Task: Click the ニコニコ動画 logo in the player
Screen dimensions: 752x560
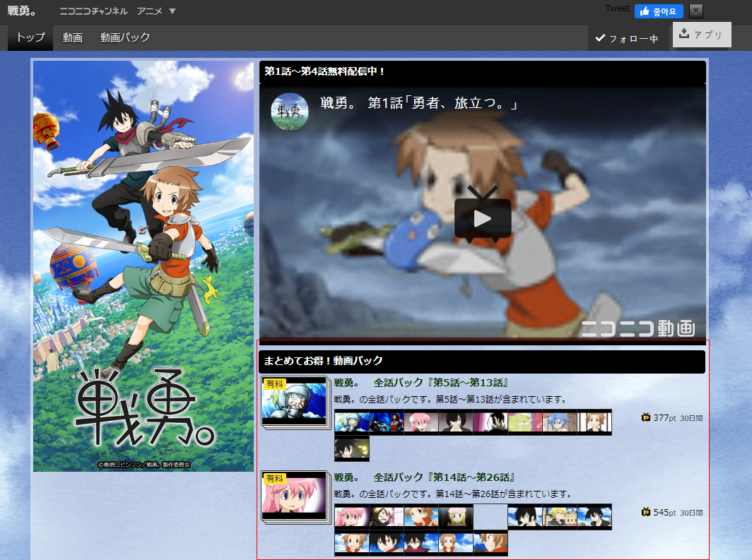Action: [638, 328]
